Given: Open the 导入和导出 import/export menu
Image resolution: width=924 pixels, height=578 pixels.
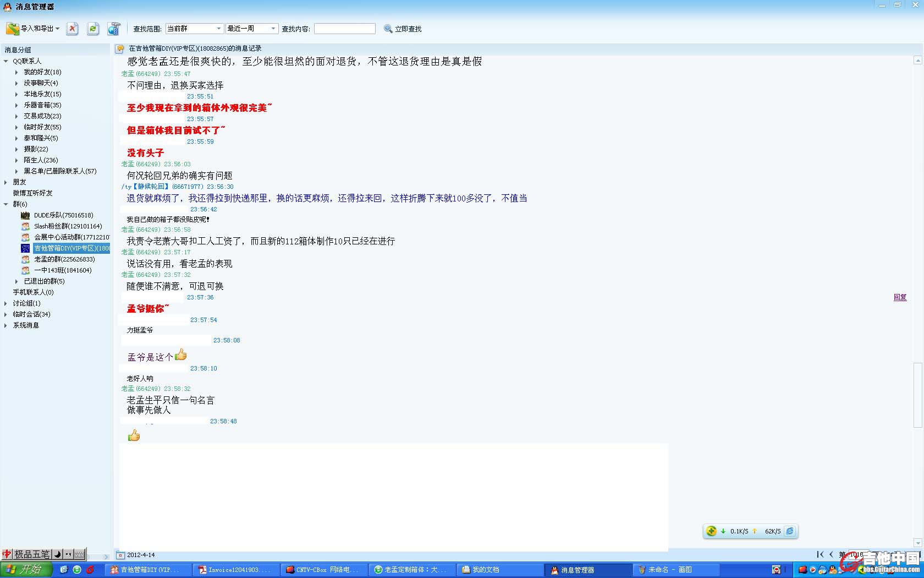Looking at the screenshot, I should [33, 29].
